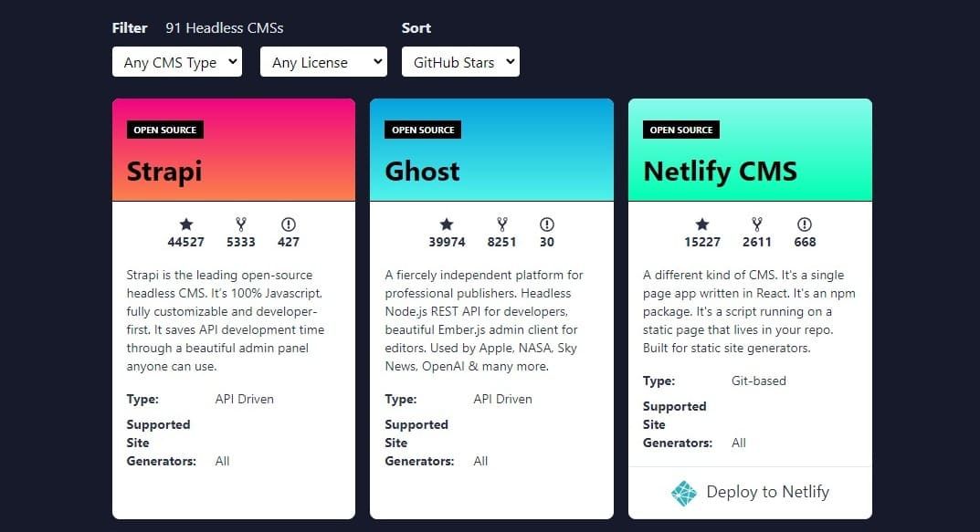Click the OPEN SOURCE badge on Netlify CMS
The image size is (980, 532).
coord(680,130)
